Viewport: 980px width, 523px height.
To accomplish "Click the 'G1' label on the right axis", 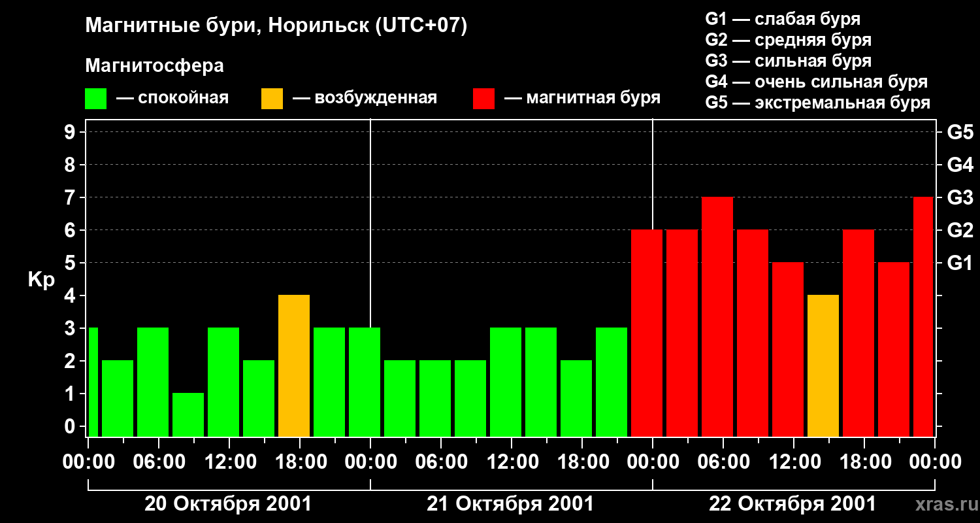I will coord(960,263).
